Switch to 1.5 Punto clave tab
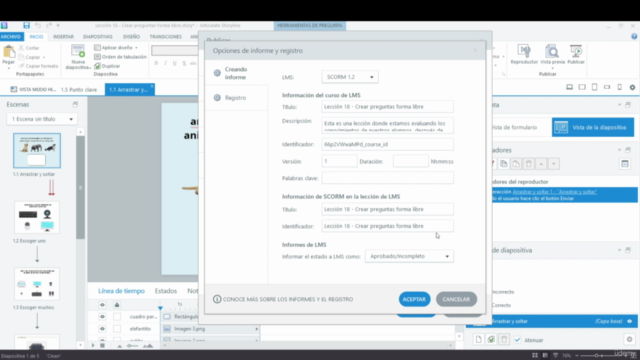Viewport: 640px width, 360px height. click(x=79, y=89)
